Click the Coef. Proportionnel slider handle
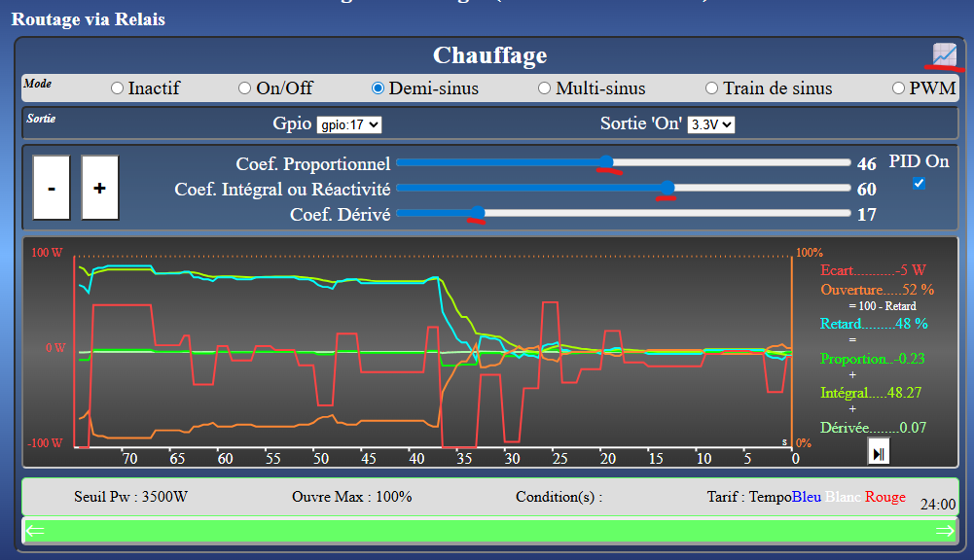The width and height of the screenshot is (974, 560). 605,162
